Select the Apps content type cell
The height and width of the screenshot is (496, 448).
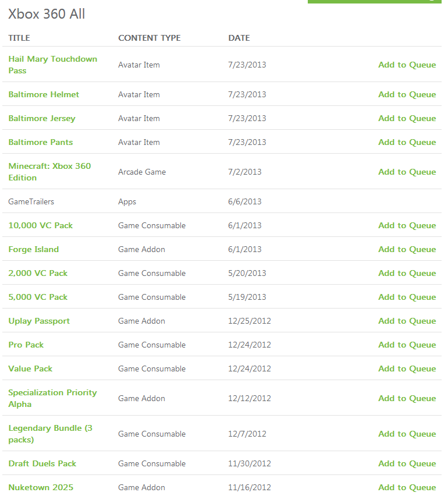click(127, 202)
